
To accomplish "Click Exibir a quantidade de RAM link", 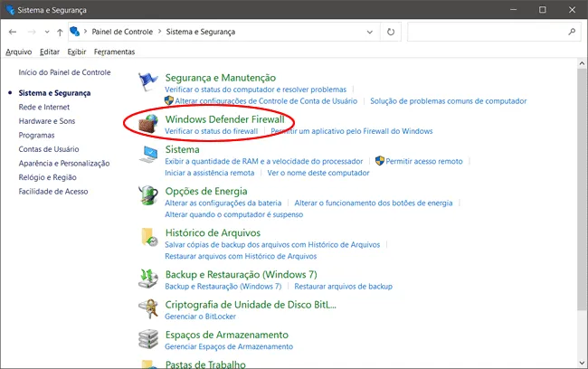I will click(x=264, y=161).
